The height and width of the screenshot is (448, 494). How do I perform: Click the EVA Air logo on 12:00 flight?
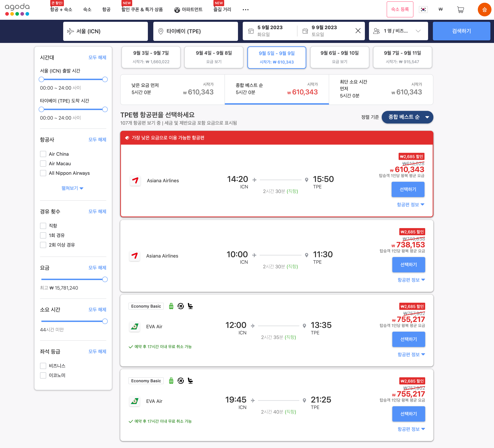pos(135,326)
